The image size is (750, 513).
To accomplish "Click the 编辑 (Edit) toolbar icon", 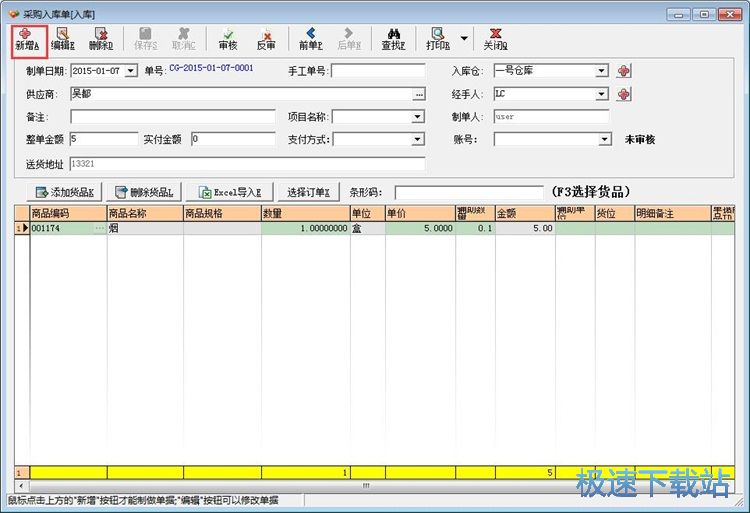I will (63, 39).
